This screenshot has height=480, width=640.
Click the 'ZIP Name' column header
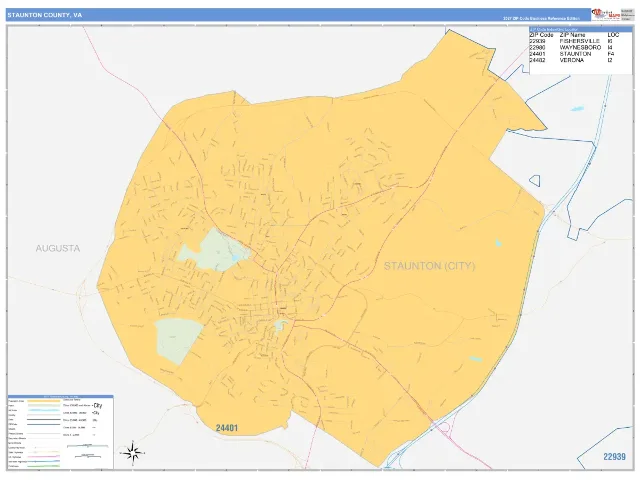(572, 35)
